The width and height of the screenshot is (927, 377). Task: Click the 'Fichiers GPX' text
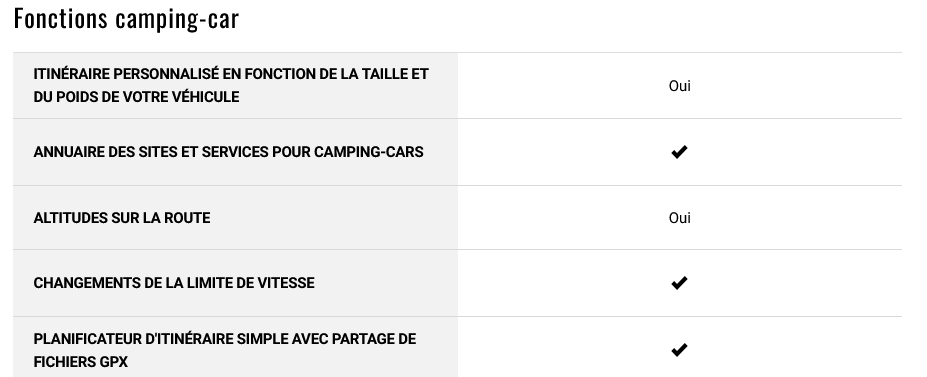coord(80,362)
